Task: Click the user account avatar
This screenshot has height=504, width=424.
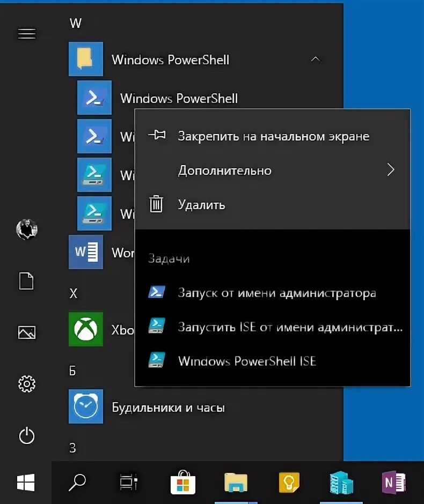Action: coord(27,229)
